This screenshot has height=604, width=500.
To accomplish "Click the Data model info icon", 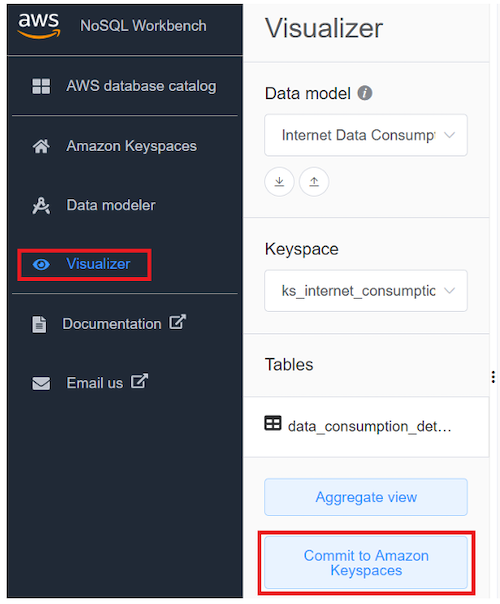I will [x=364, y=93].
